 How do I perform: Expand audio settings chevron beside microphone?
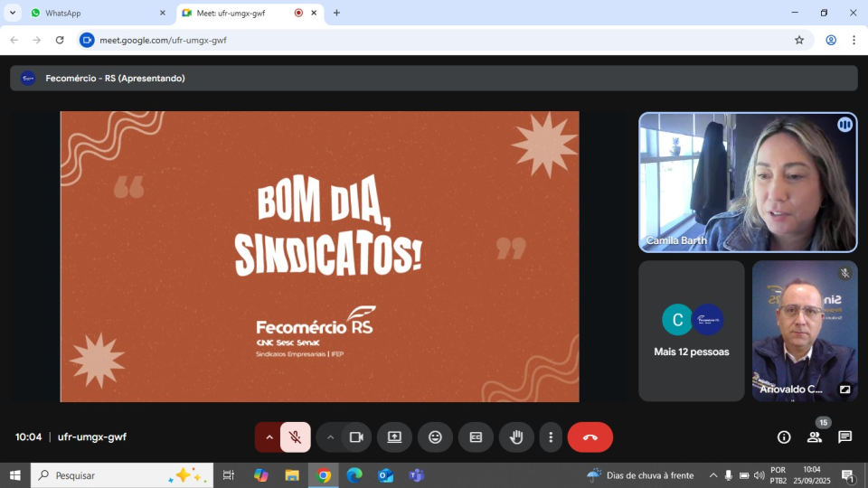click(269, 437)
